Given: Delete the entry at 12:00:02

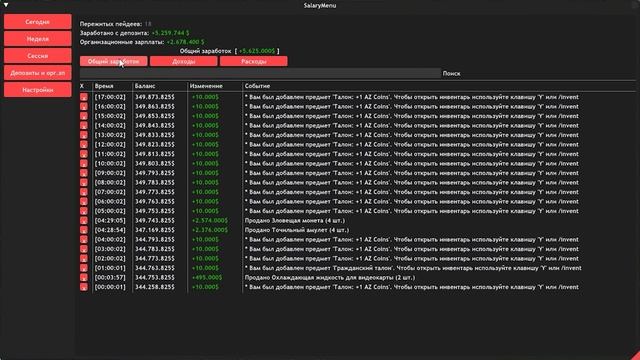Looking at the screenshot, I should pos(84,144).
